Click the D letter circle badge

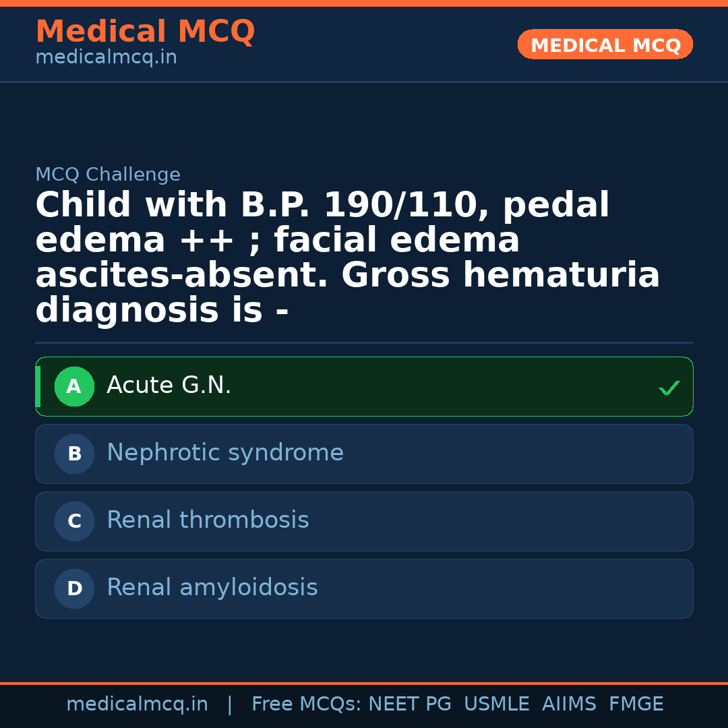tap(74, 589)
